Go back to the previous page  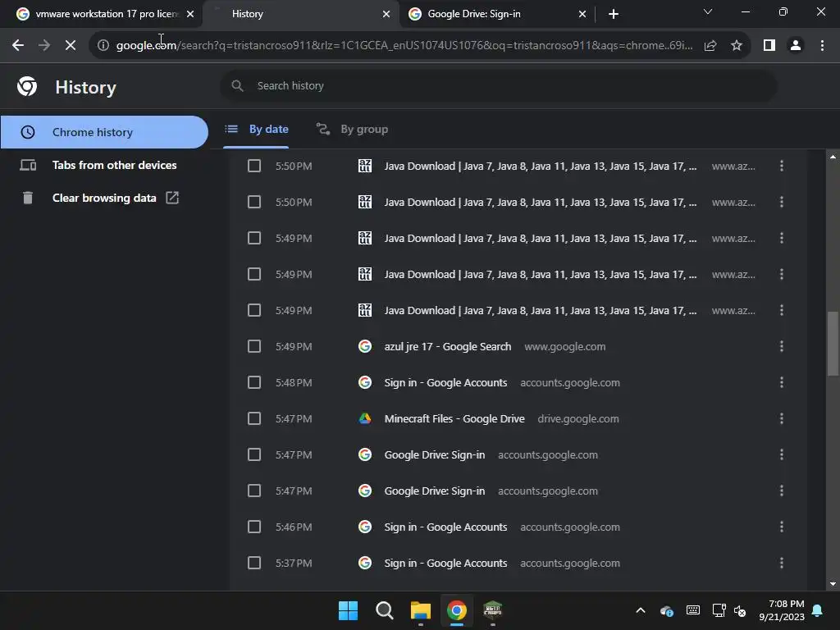(18, 46)
